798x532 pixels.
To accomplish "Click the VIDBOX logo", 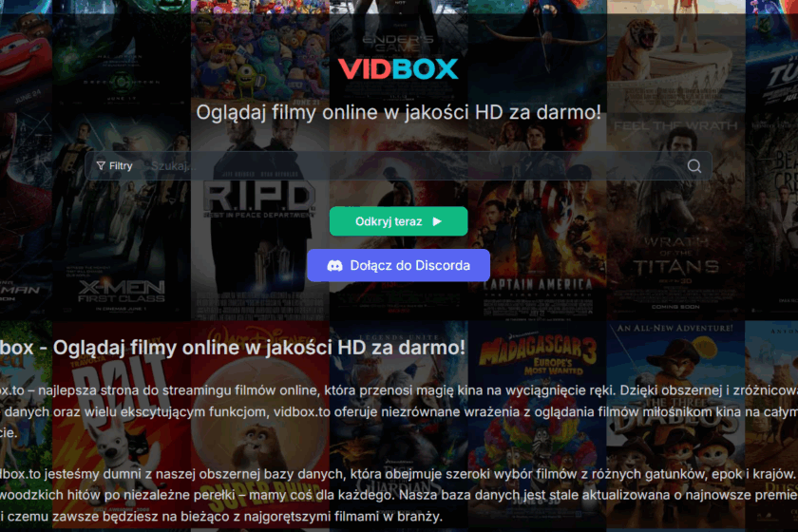I will click(x=398, y=69).
